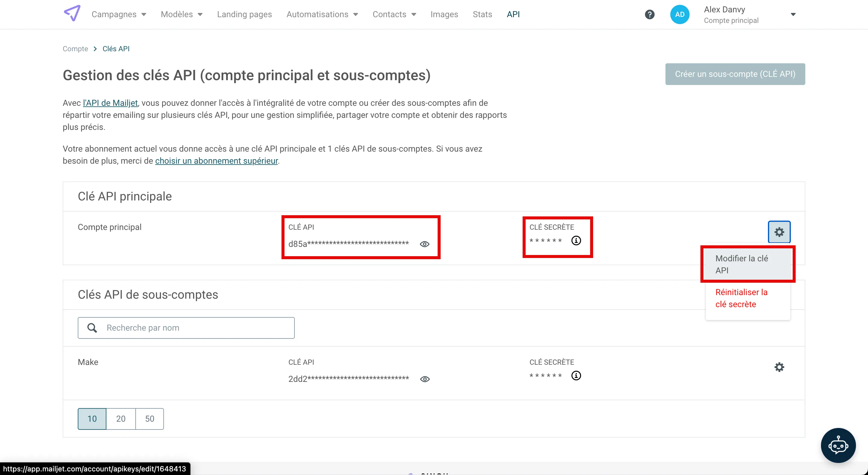
Task: Expand the Campagnes dropdown menu
Action: pyautogui.click(x=119, y=14)
